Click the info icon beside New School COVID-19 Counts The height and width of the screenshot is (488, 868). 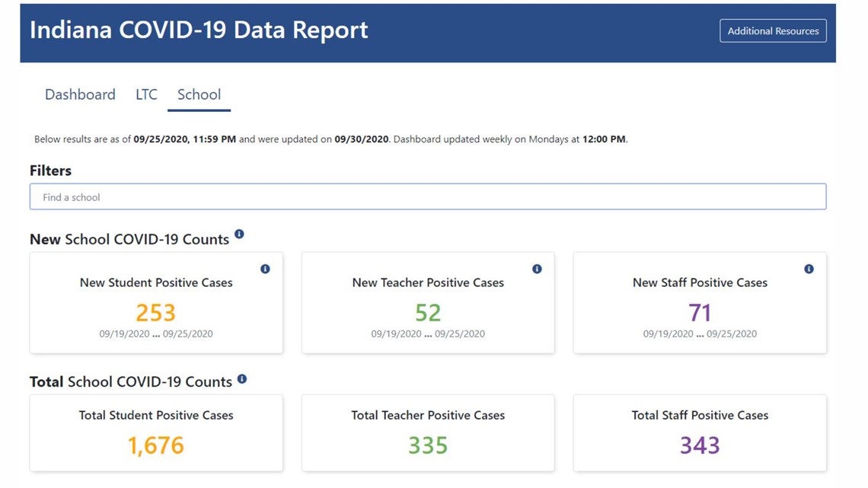tap(239, 234)
